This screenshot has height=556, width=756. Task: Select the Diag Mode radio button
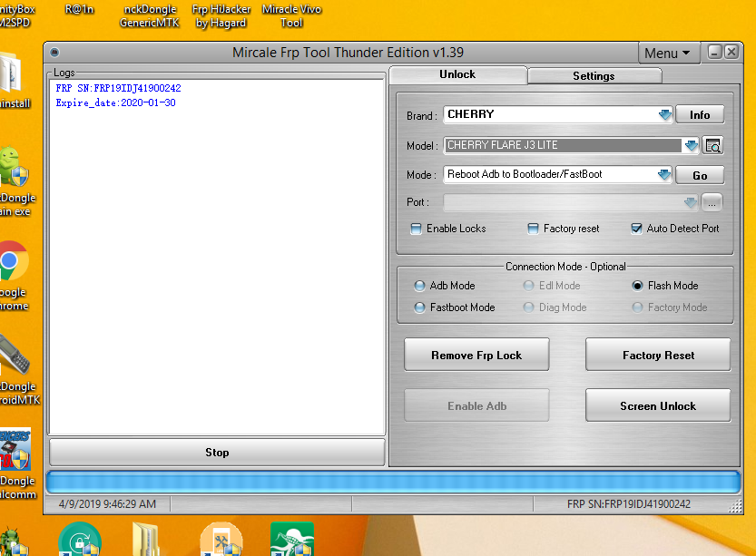point(528,307)
